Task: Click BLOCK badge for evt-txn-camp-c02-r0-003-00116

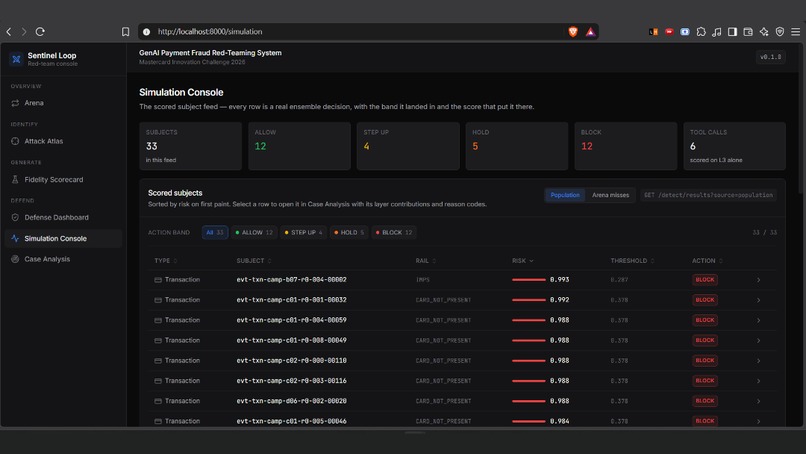Action: [705, 381]
